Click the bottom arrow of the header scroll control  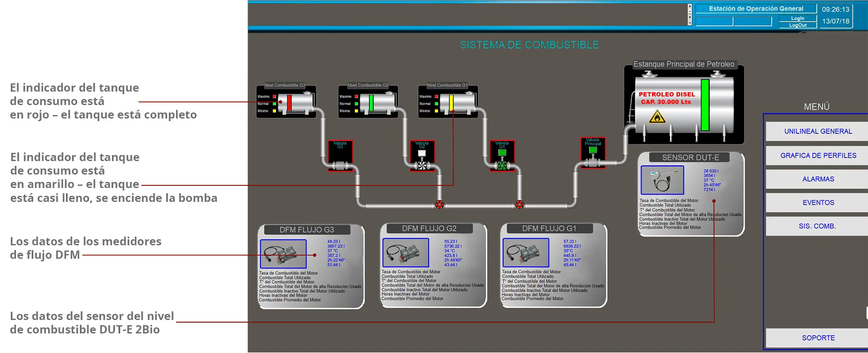[x=690, y=23]
